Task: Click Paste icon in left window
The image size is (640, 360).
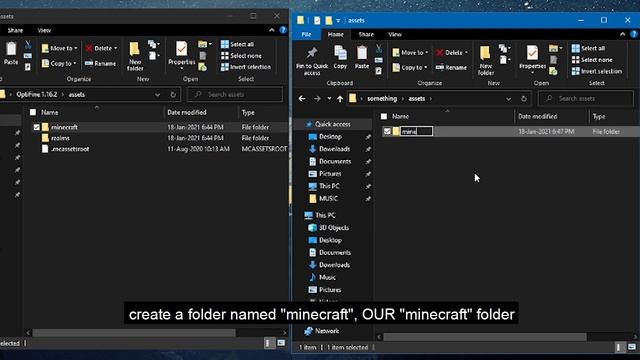Action: (11, 53)
